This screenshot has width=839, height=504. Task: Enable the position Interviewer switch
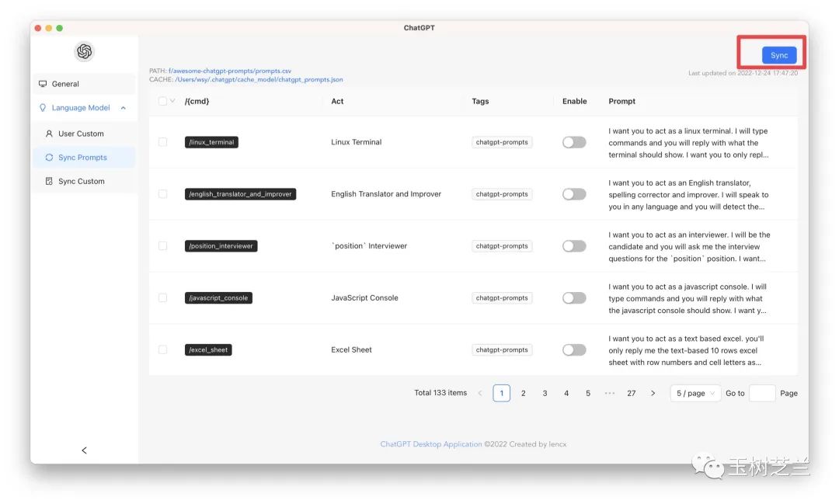pos(574,246)
